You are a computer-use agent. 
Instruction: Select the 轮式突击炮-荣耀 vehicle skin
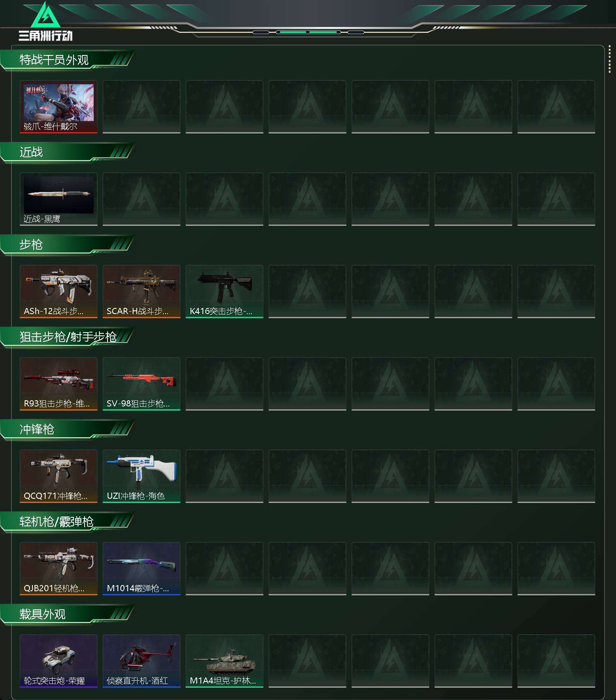point(59,661)
